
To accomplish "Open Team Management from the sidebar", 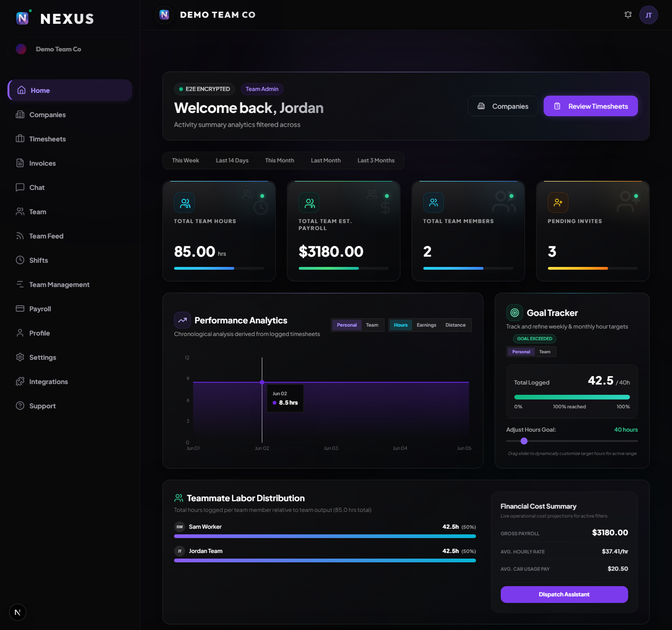I will pyautogui.click(x=70, y=284).
